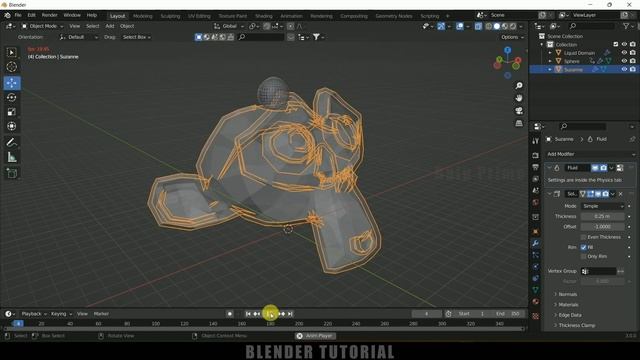The height and width of the screenshot is (360, 640).
Task: Select the Cursor tool in the viewport toolbar
Action: [x=11, y=67]
